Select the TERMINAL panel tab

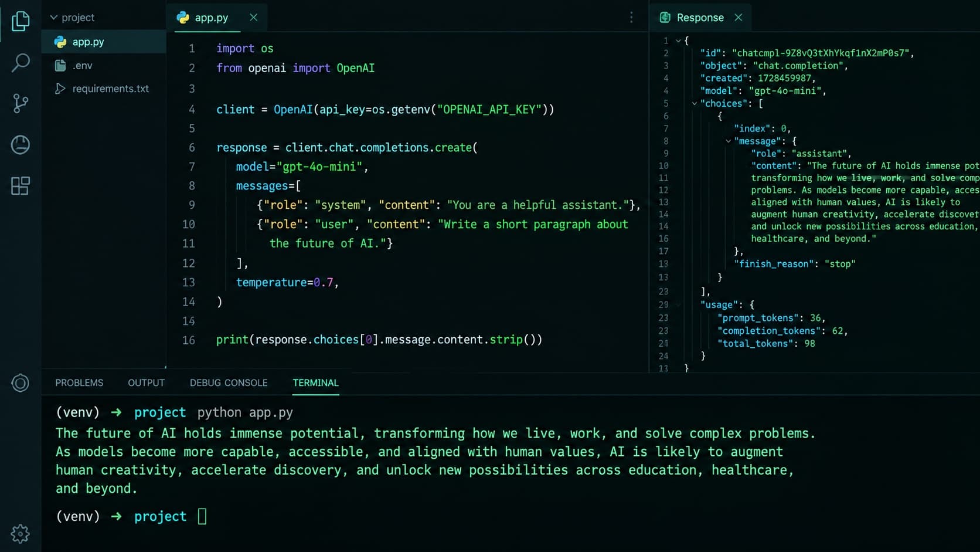click(315, 382)
